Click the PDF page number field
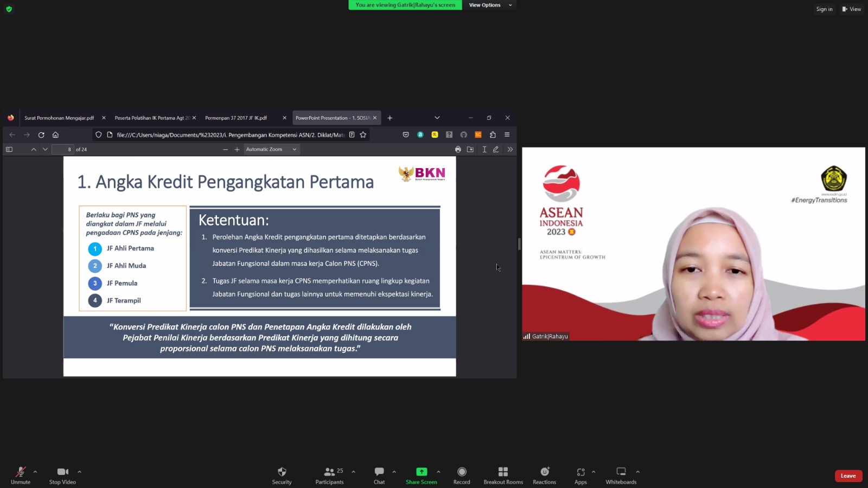This screenshot has width=868, height=488. pyautogui.click(x=62, y=150)
